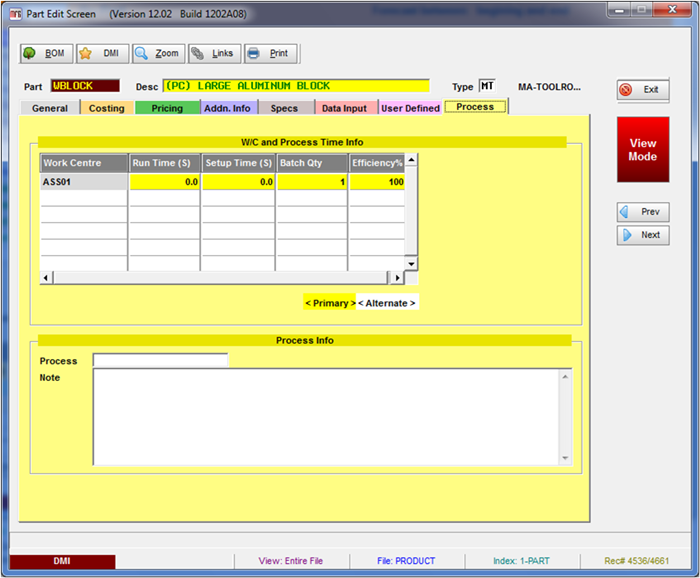The image size is (700, 578).
Task: Select the Data Input tab
Action: tap(344, 108)
